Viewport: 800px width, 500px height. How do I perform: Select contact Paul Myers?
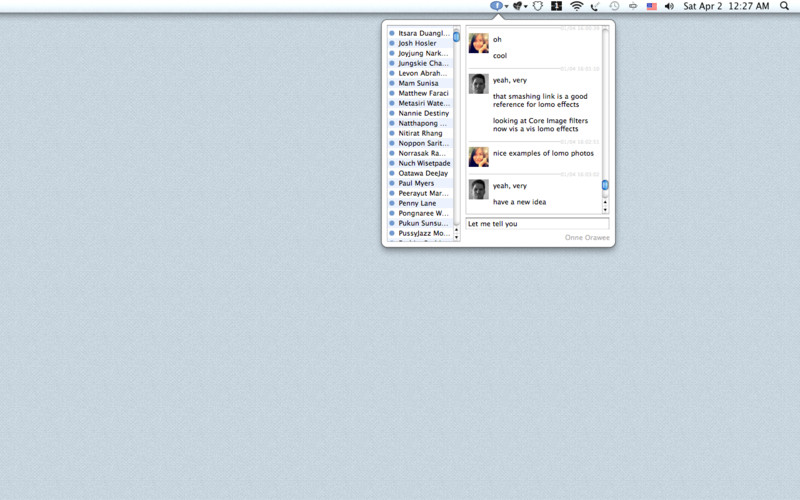click(x=420, y=183)
